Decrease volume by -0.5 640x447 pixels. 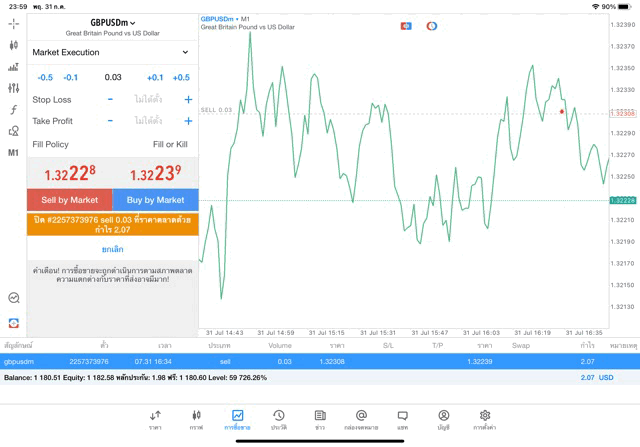[x=45, y=77]
